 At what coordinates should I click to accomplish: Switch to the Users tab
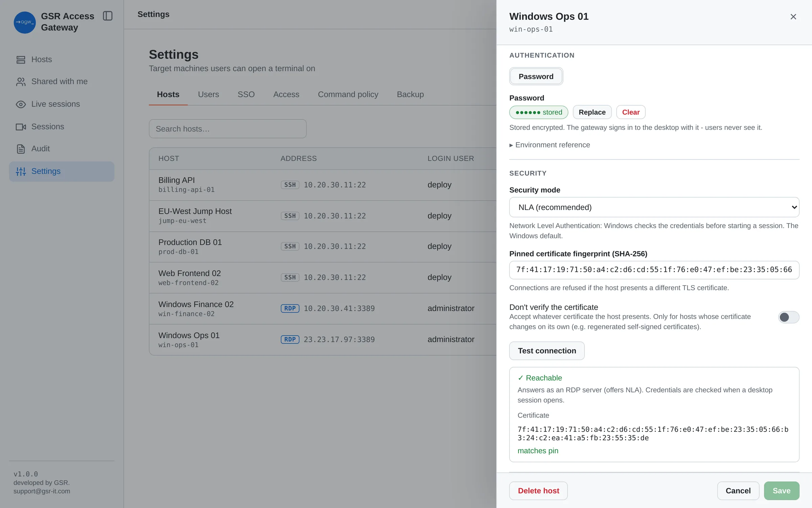click(x=208, y=94)
